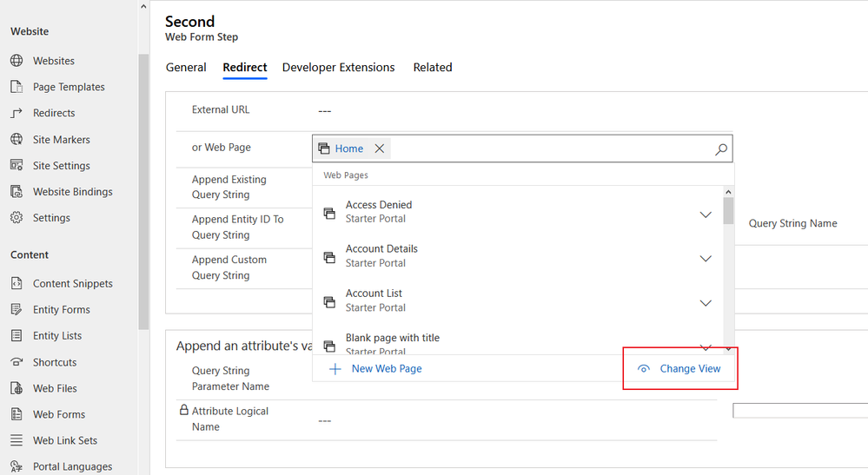Click the Site Settings icon
This screenshot has width=868, height=475.
pos(17,165)
